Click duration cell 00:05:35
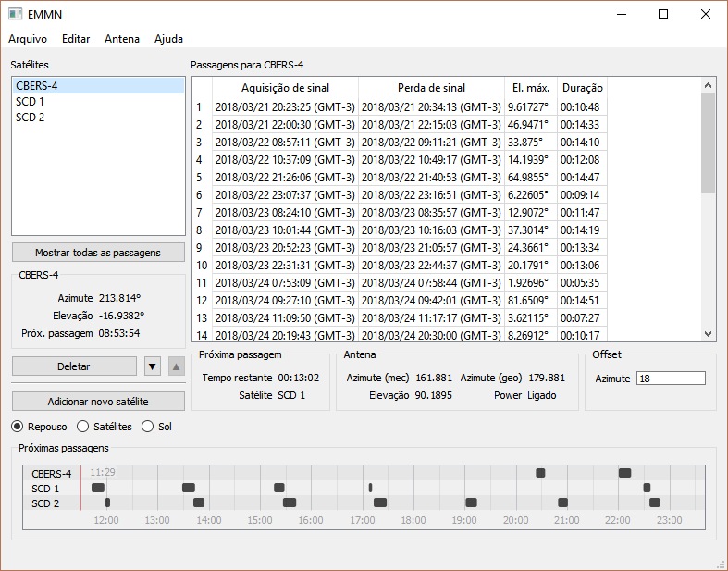728x571 pixels. coord(582,283)
